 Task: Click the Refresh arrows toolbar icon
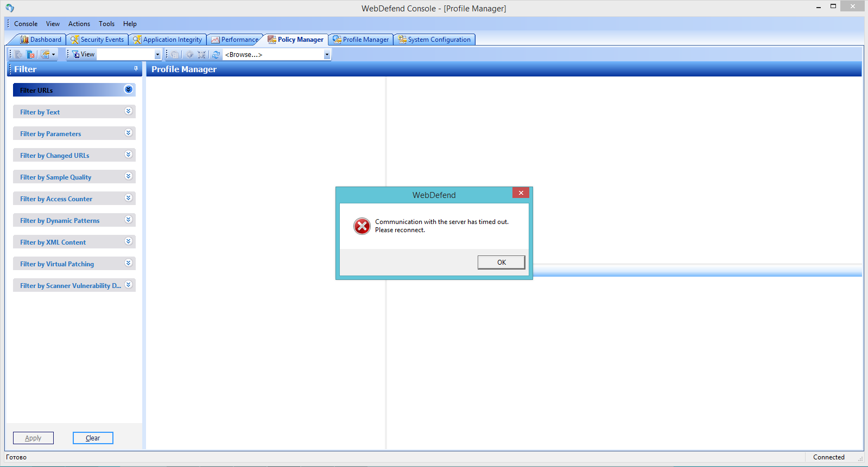[x=216, y=54]
